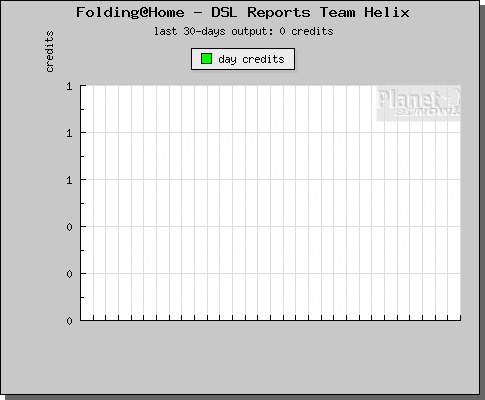
Task: Click the center of the plot area
Action: [271, 203]
